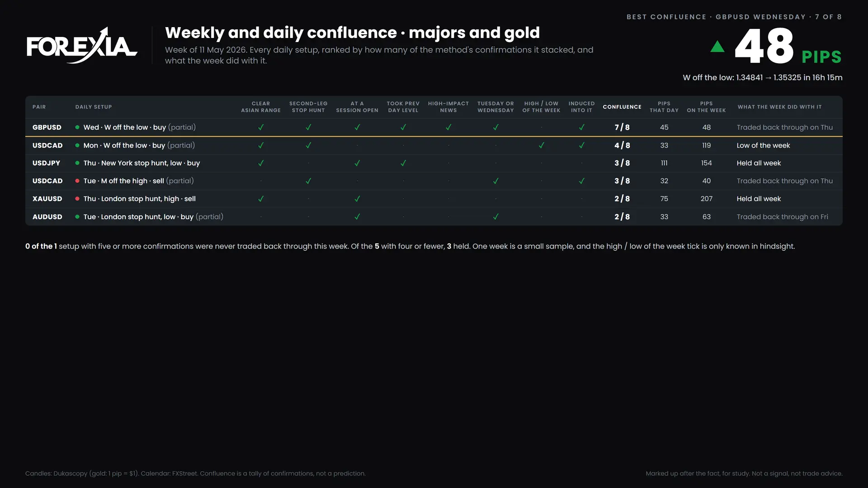Click the Forexia logo
Image resolution: width=868 pixels, height=488 pixels.
tap(82, 45)
